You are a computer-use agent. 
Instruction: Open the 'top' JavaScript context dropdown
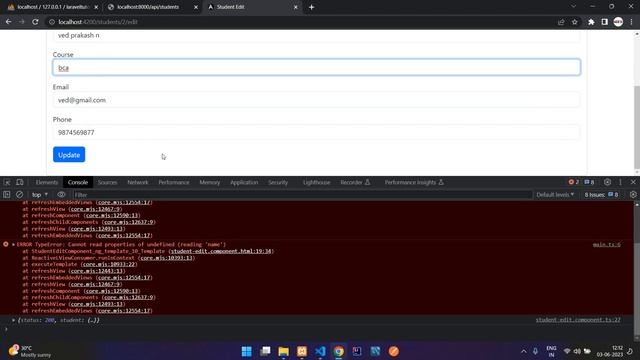pyautogui.click(x=40, y=195)
